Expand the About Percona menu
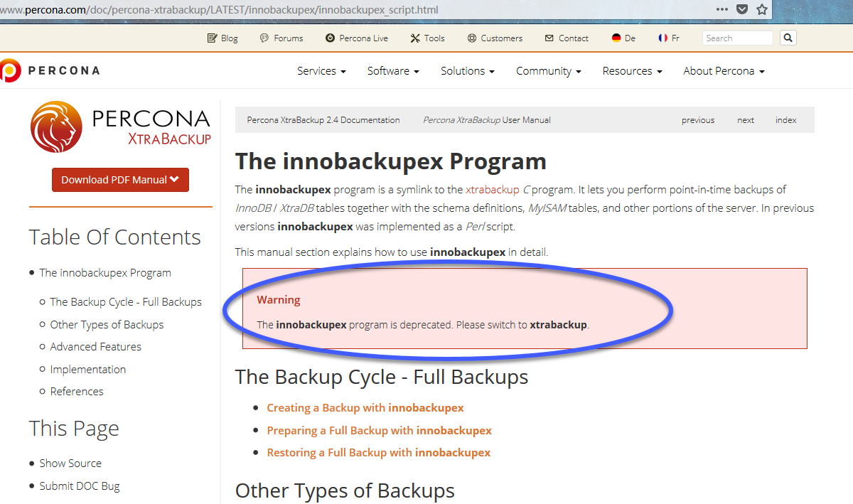 pyautogui.click(x=724, y=71)
